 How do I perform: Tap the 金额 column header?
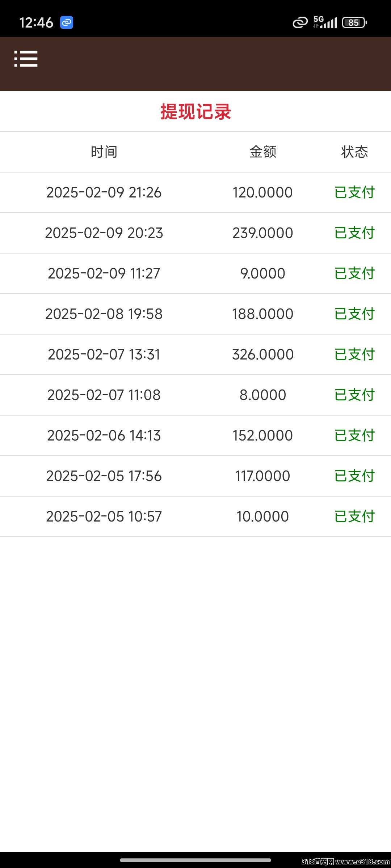263,152
